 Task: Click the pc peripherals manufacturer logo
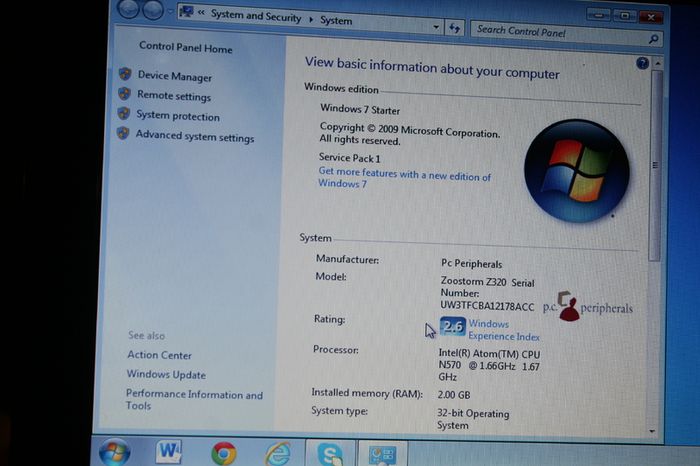click(x=588, y=306)
